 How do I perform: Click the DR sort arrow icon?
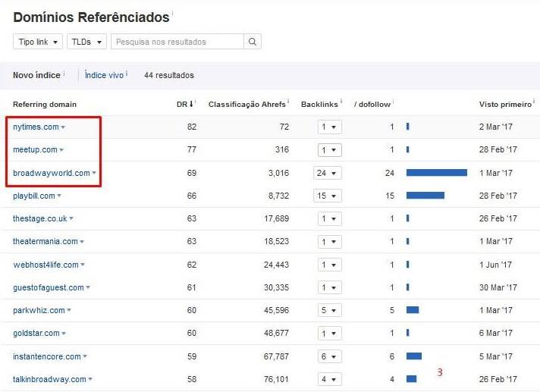click(191, 104)
